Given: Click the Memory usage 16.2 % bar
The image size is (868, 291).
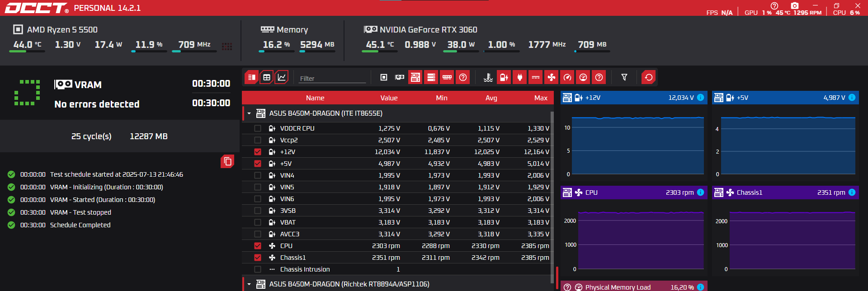Looking at the screenshot, I should 277,51.
